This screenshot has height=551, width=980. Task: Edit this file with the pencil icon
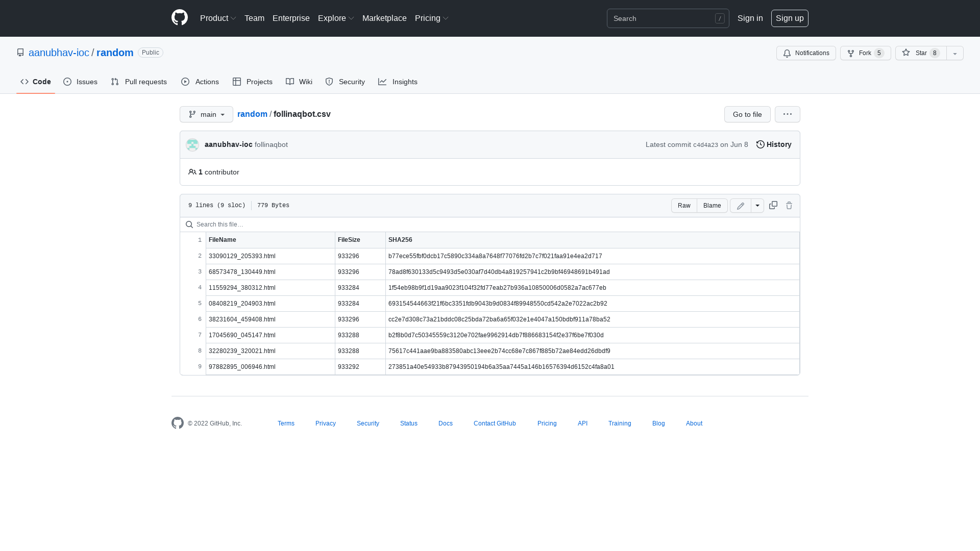click(x=740, y=205)
